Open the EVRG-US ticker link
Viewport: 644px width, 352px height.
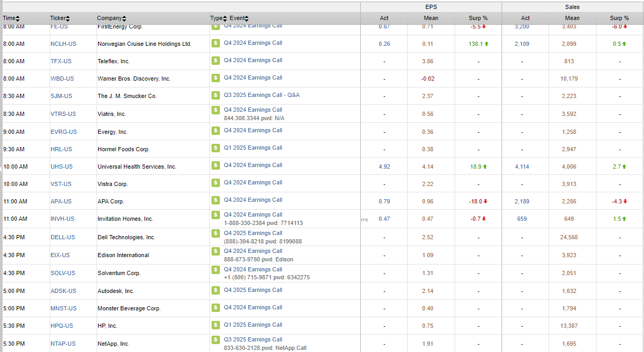(x=64, y=132)
